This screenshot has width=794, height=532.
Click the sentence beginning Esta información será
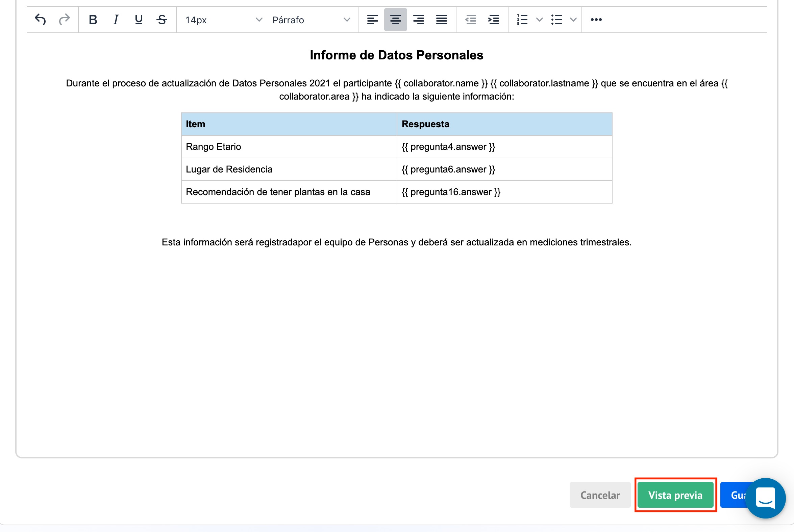[x=397, y=242]
